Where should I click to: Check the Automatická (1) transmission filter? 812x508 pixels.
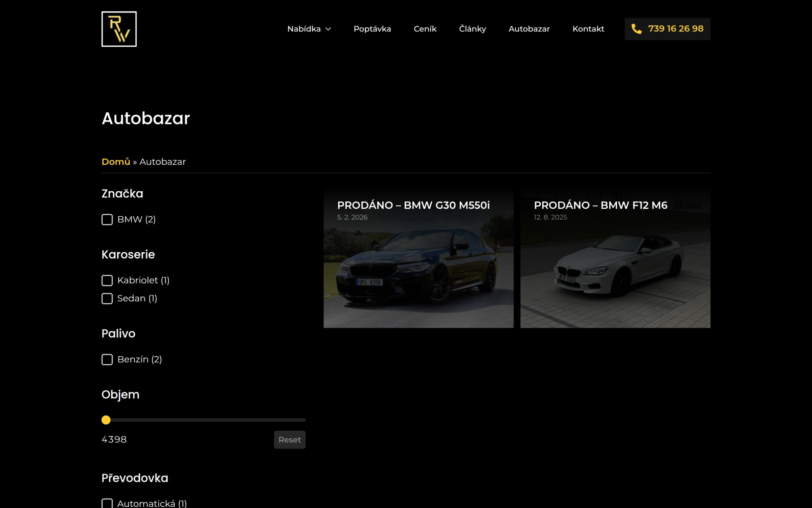(x=107, y=504)
